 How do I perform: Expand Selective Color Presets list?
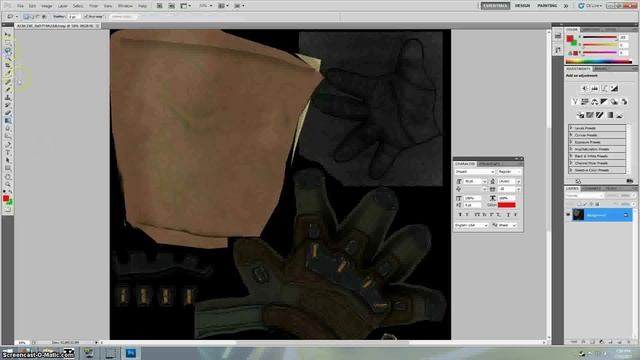[x=571, y=170]
